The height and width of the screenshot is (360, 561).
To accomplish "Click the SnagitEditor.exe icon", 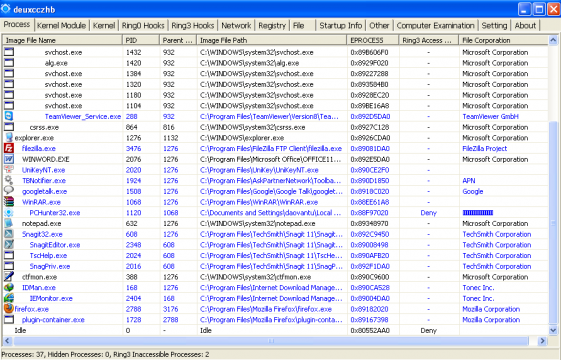I will click(9, 245).
